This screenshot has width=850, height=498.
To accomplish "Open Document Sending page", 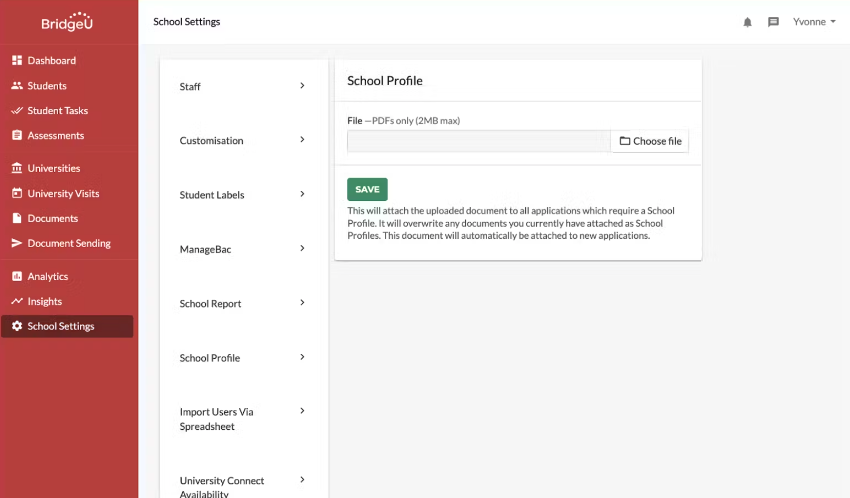I will point(69,243).
